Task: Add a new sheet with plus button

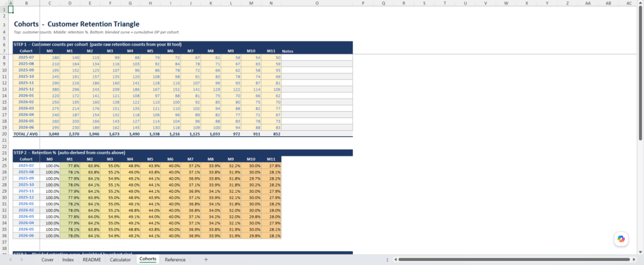Action: [206, 260]
